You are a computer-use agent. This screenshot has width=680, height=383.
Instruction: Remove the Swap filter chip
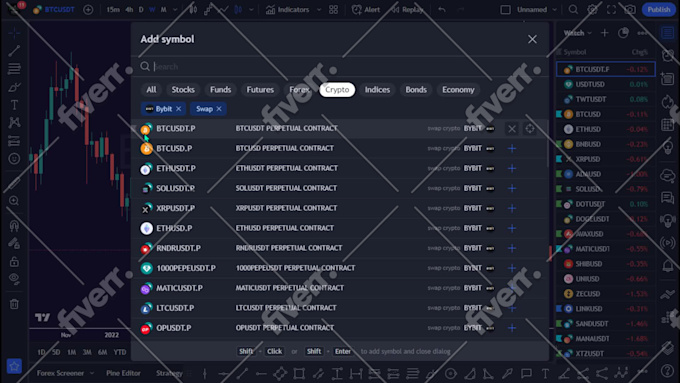pyautogui.click(x=219, y=109)
